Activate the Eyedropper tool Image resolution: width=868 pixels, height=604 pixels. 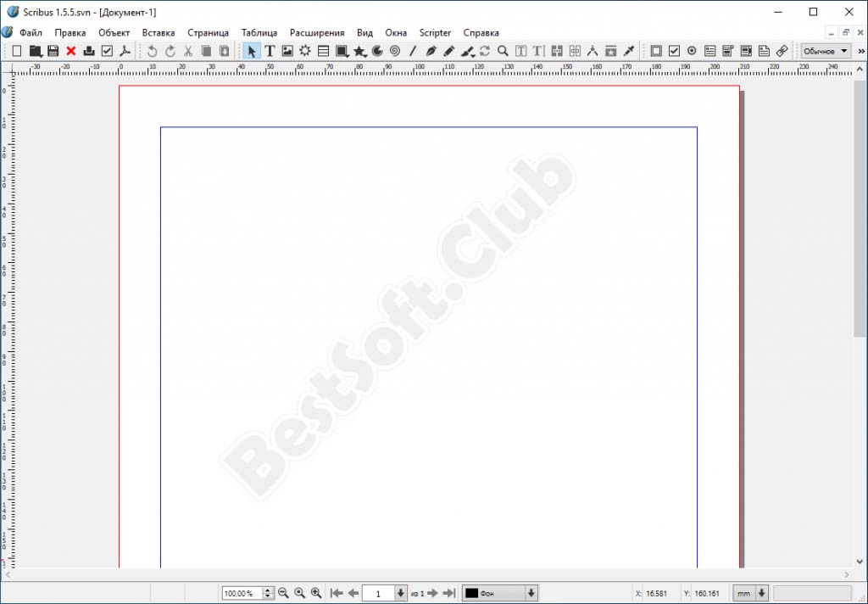tap(628, 51)
